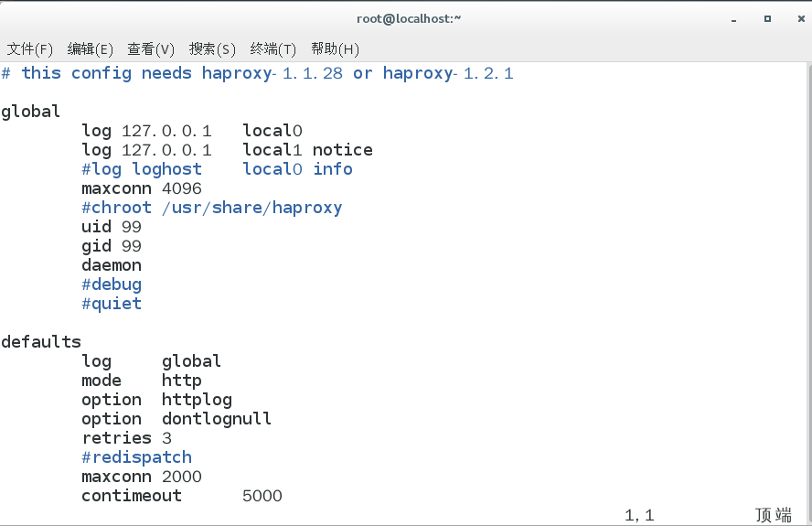Click the '#chroot /usr/share/haproxy' line
812x526 pixels.
[x=212, y=208]
